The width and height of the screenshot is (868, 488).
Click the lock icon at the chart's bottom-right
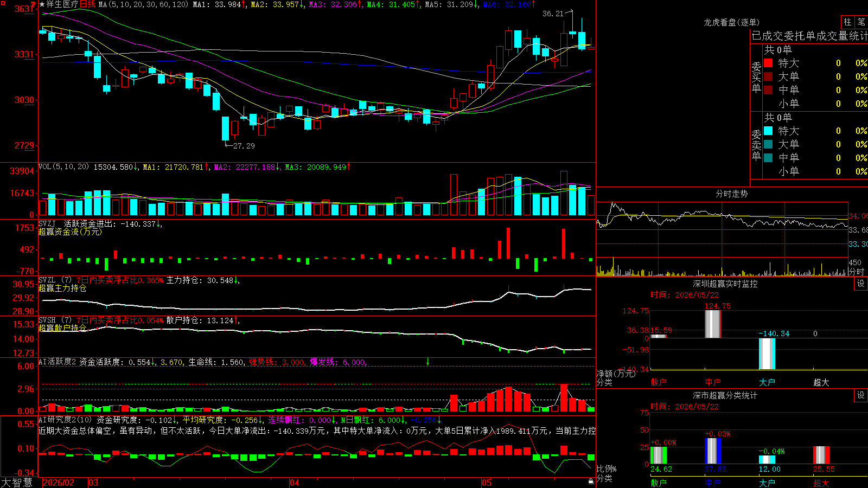click(x=591, y=481)
